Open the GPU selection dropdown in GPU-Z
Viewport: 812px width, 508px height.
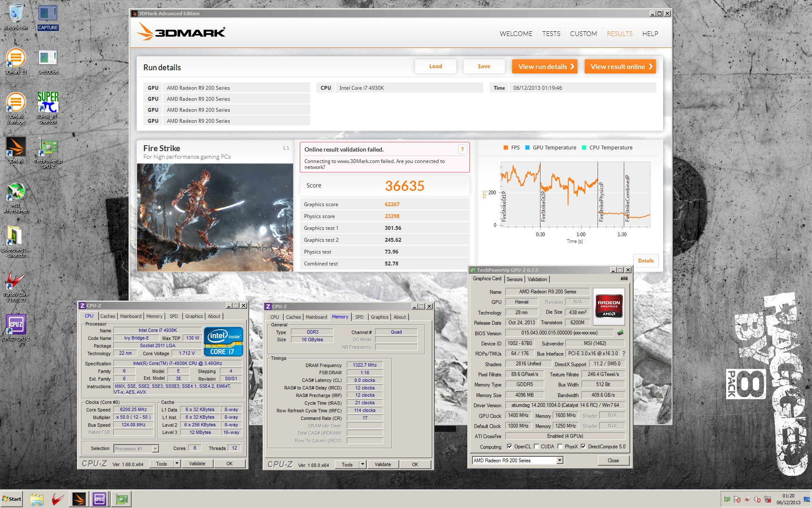(x=560, y=460)
